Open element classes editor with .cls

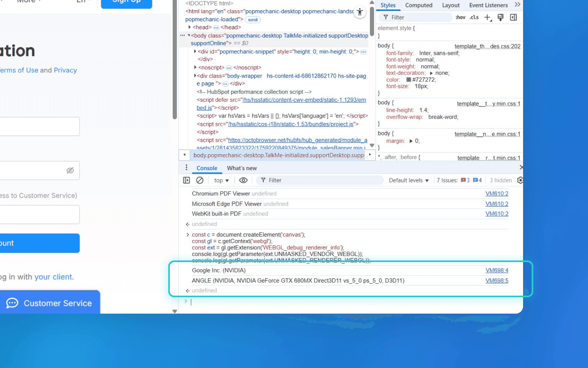[x=474, y=17]
